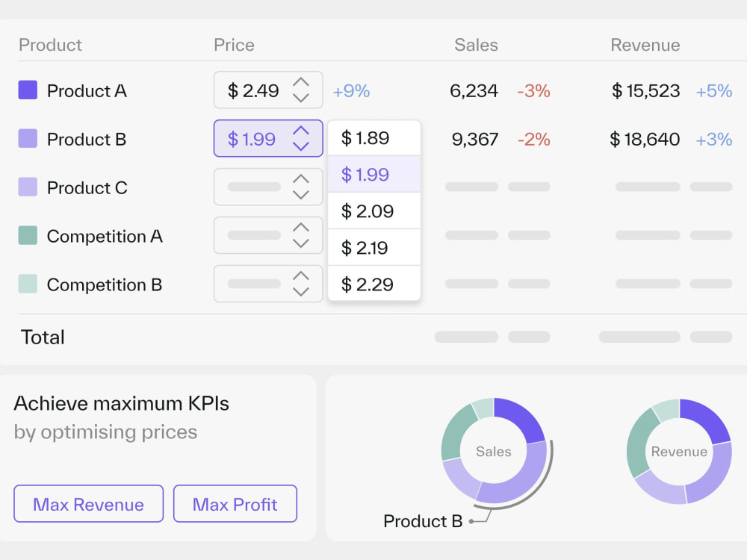Choose $ 1.89 from the price dropdown

click(374, 138)
